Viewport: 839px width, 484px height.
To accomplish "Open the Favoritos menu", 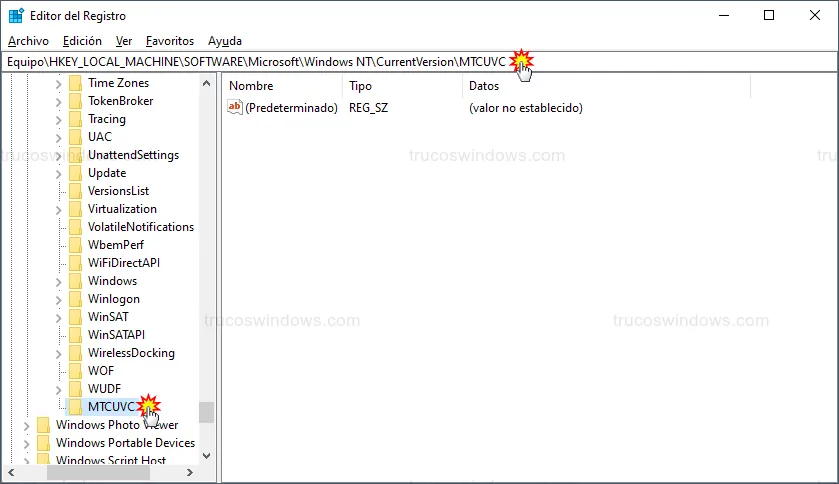I will (x=169, y=41).
